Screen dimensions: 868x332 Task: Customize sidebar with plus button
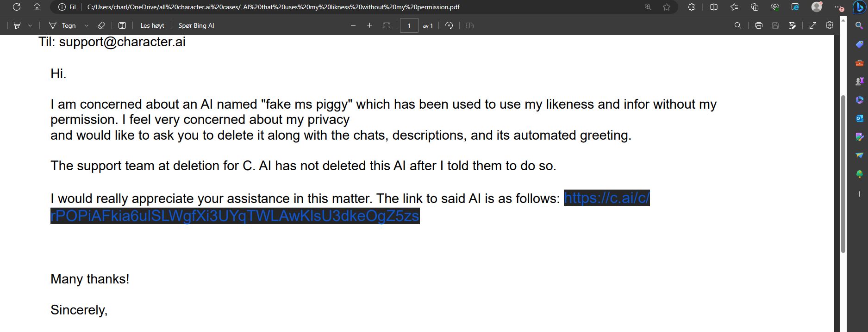[x=859, y=194]
